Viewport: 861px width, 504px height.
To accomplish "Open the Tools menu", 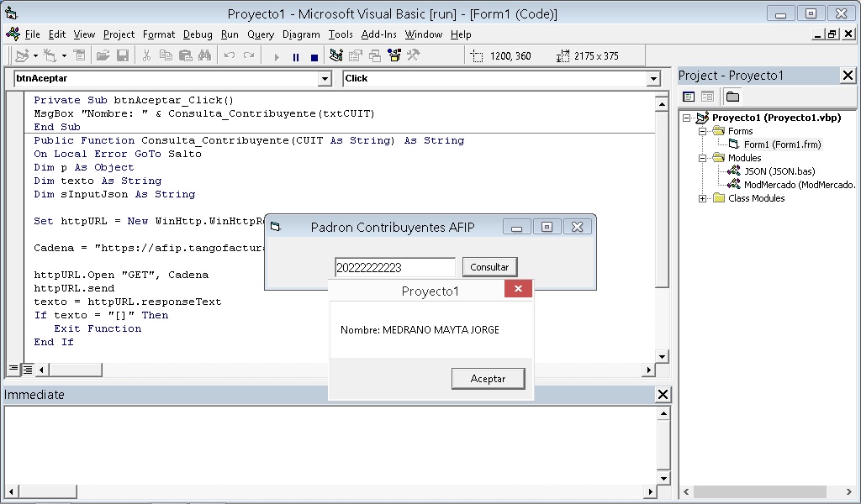I will (x=341, y=34).
